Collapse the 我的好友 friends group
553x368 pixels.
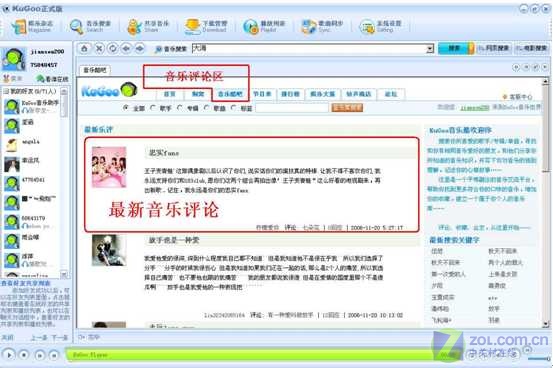(x=6, y=91)
